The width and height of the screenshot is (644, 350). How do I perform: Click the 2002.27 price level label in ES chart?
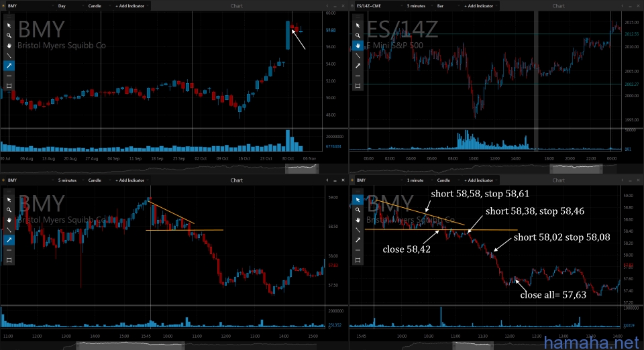(x=631, y=84)
